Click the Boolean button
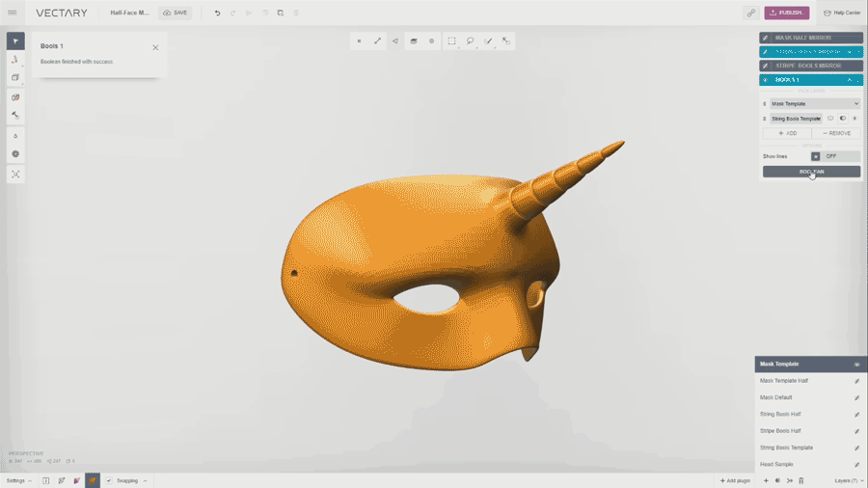The width and height of the screenshot is (868, 488). pyautogui.click(x=811, y=172)
